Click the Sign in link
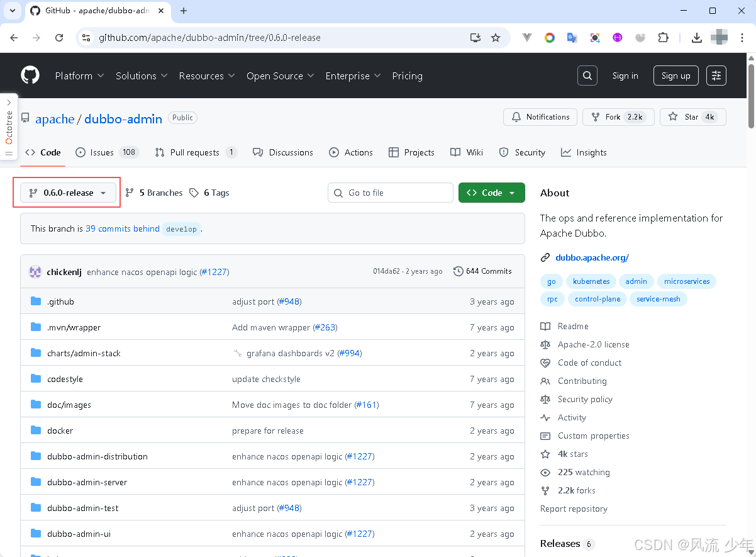This screenshot has width=756, height=557. (625, 76)
